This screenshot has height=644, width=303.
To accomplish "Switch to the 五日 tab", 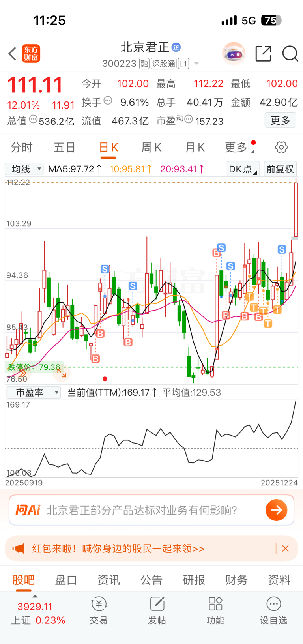I will [x=65, y=148].
